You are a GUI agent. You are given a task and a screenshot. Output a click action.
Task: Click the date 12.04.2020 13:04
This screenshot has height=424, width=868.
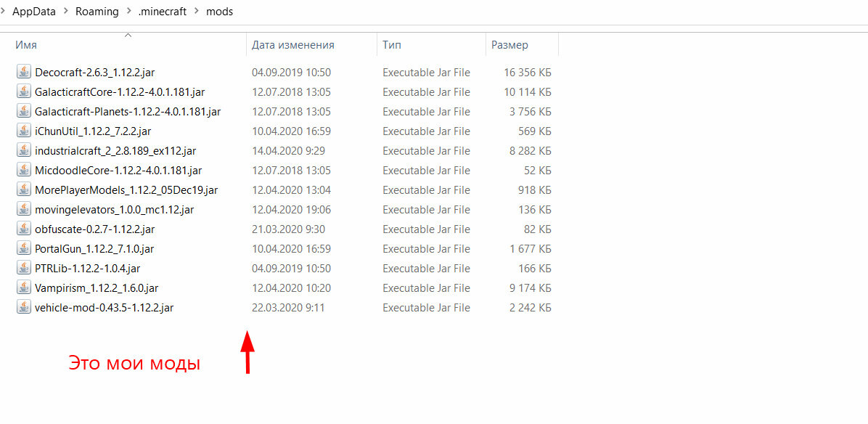coord(291,190)
